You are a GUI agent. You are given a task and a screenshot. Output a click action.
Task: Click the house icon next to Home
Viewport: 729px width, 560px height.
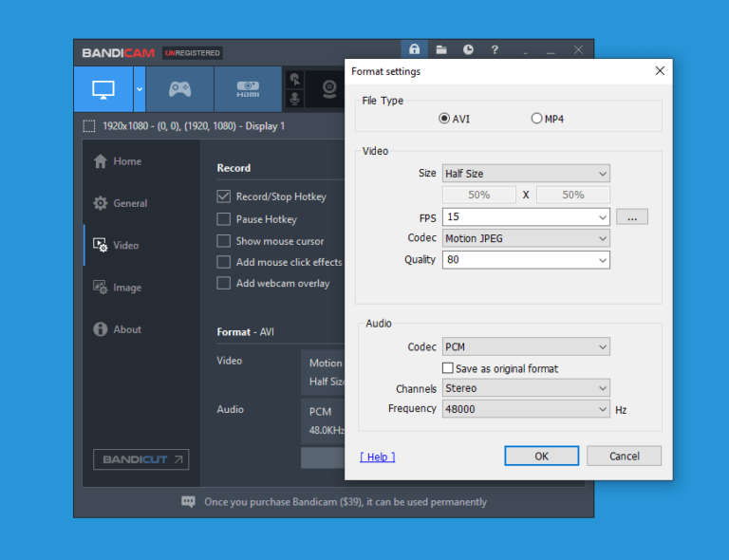[x=100, y=161]
